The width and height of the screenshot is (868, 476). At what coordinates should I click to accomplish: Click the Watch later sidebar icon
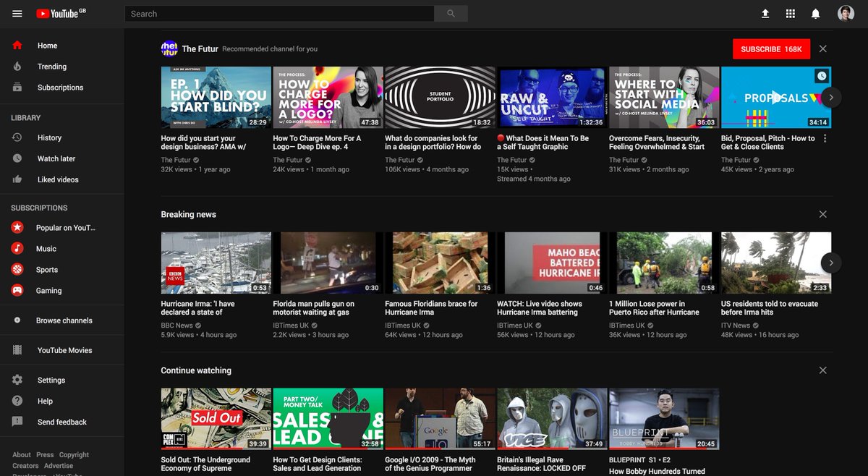[17, 158]
